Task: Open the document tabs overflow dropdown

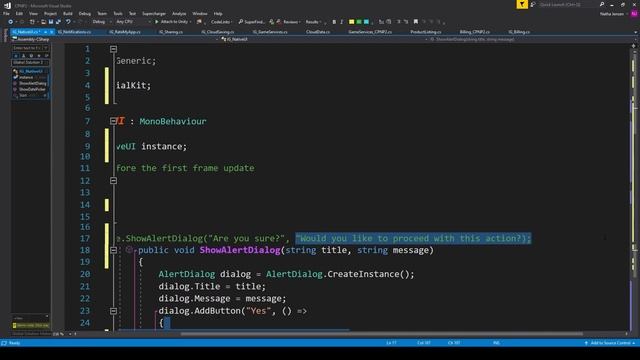Action: tap(635, 32)
